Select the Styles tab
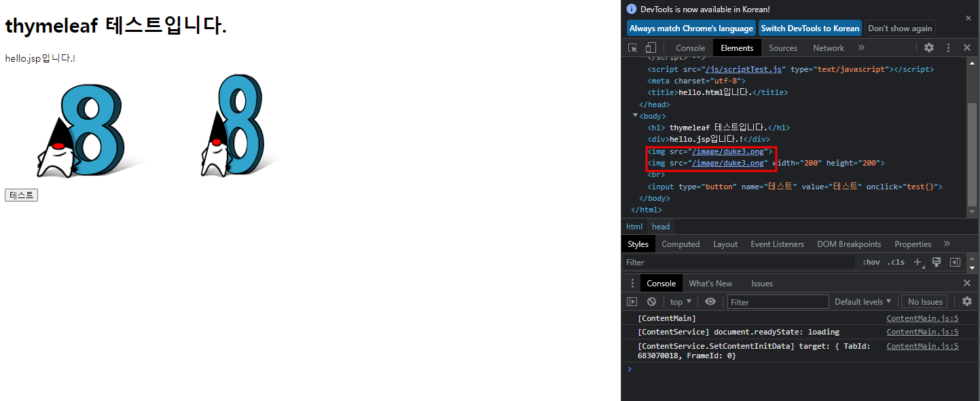This screenshot has height=401, width=980. [x=638, y=244]
